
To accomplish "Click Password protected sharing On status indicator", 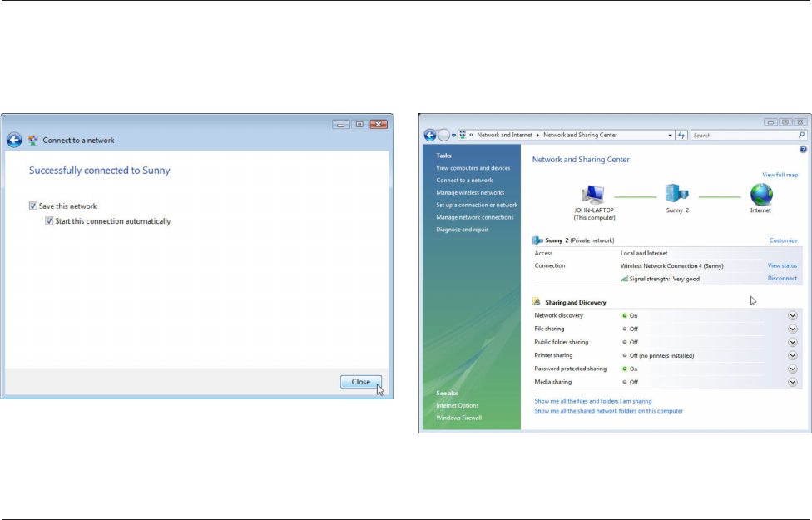I will (625, 369).
